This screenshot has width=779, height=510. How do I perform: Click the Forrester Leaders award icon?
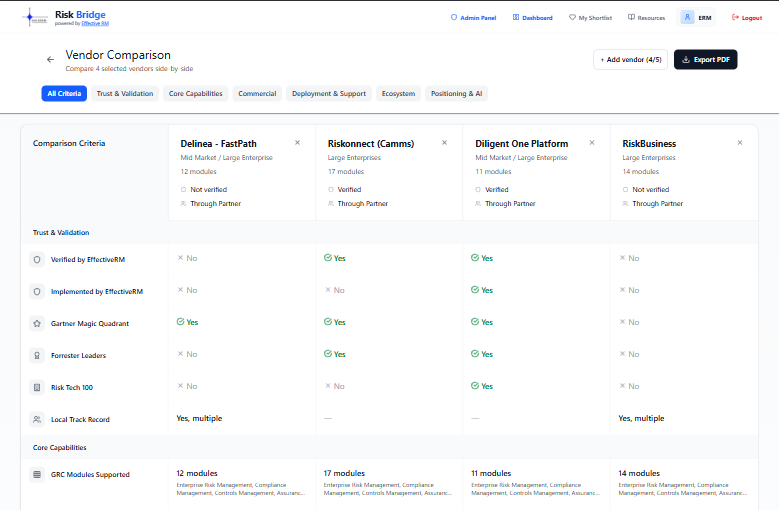coord(37,356)
